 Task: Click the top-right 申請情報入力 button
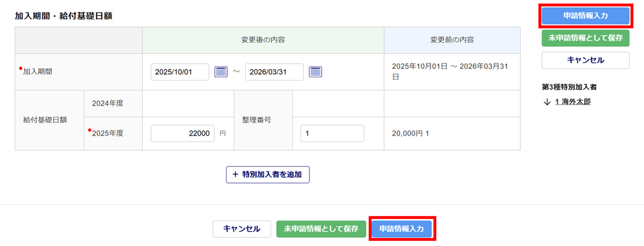tap(585, 16)
